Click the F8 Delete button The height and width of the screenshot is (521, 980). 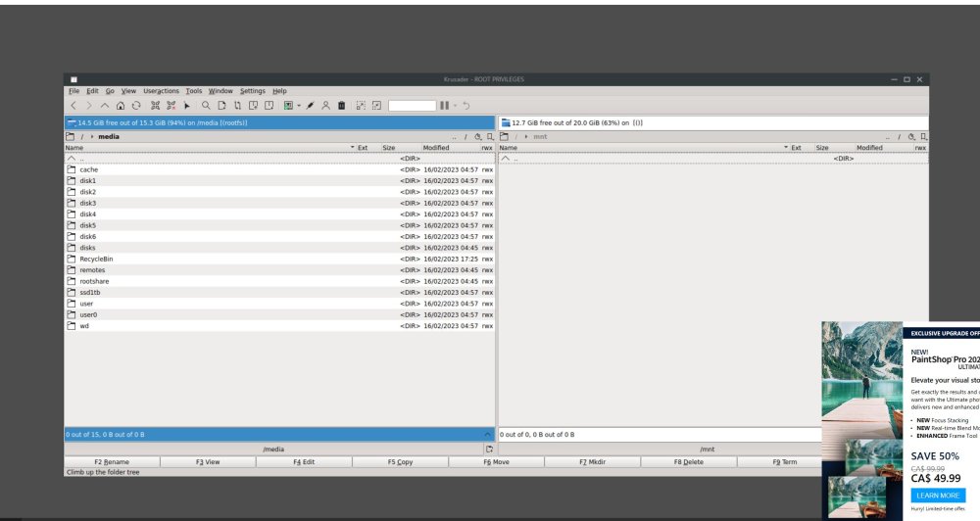689,461
